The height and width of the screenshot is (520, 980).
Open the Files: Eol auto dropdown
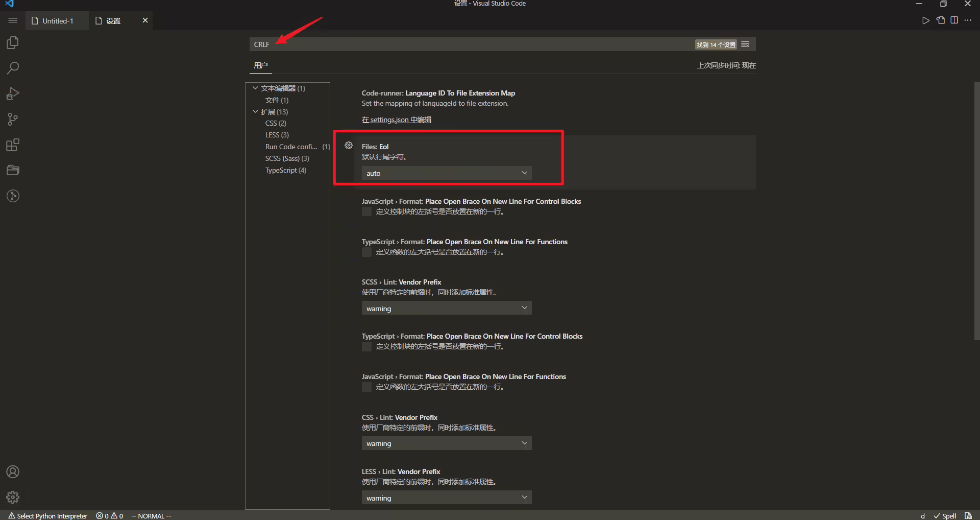(447, 173)
